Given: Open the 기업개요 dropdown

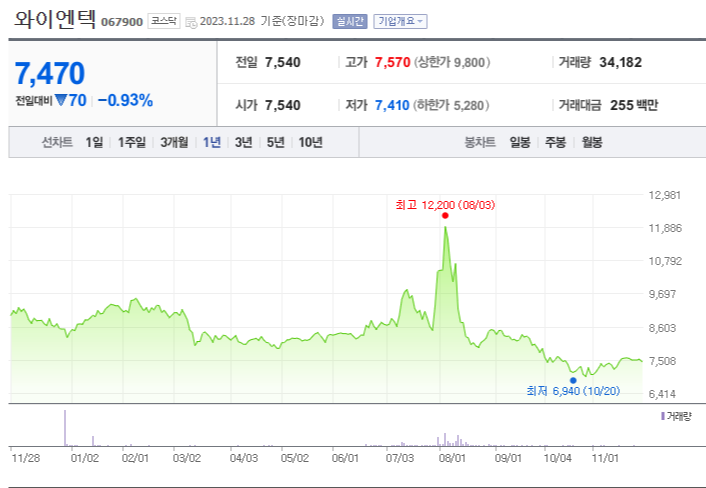Looking at the screenshot, I should point(400,21).
